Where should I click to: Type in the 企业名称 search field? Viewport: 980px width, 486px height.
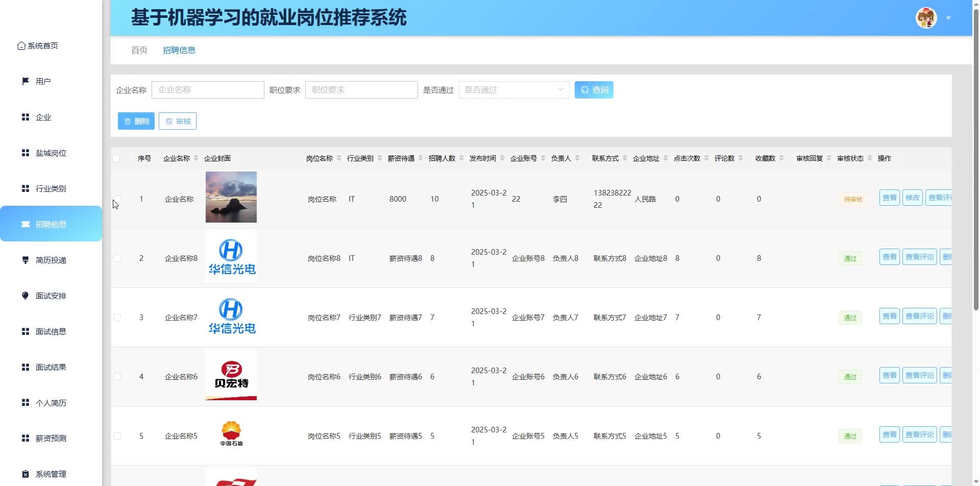(208, 90)
